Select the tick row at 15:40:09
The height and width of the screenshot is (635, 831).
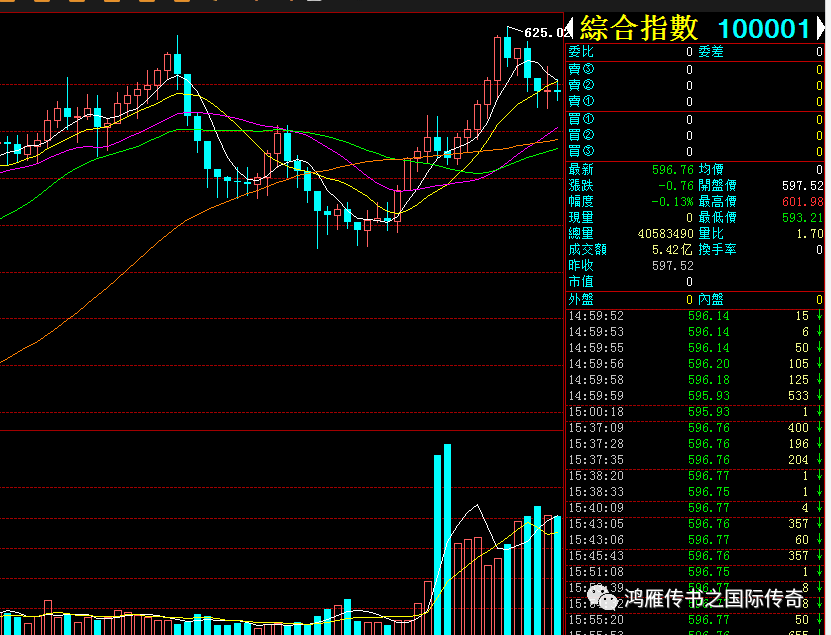click(x=695, y=508)
